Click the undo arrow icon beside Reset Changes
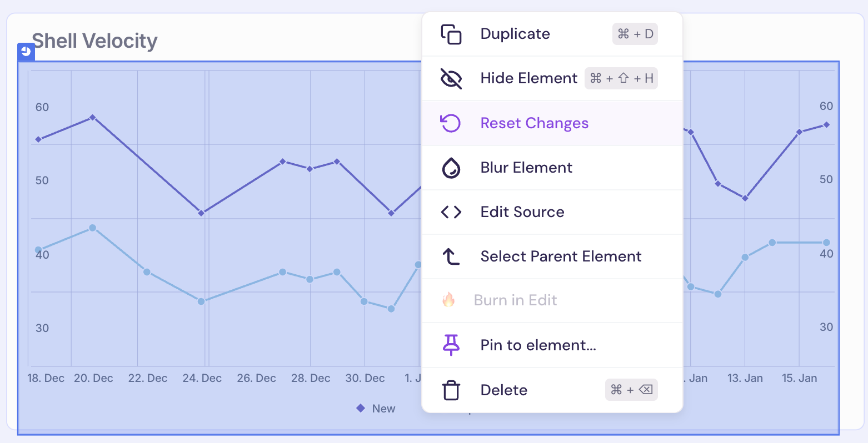 (451, 123)
